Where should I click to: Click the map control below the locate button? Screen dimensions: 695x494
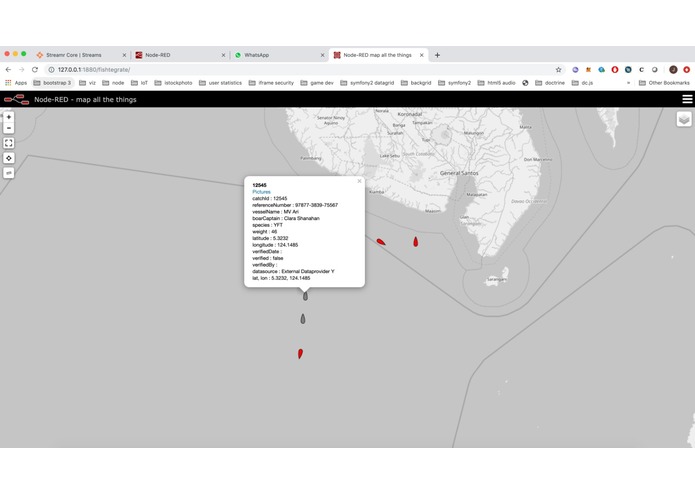[x=8, y=173]
